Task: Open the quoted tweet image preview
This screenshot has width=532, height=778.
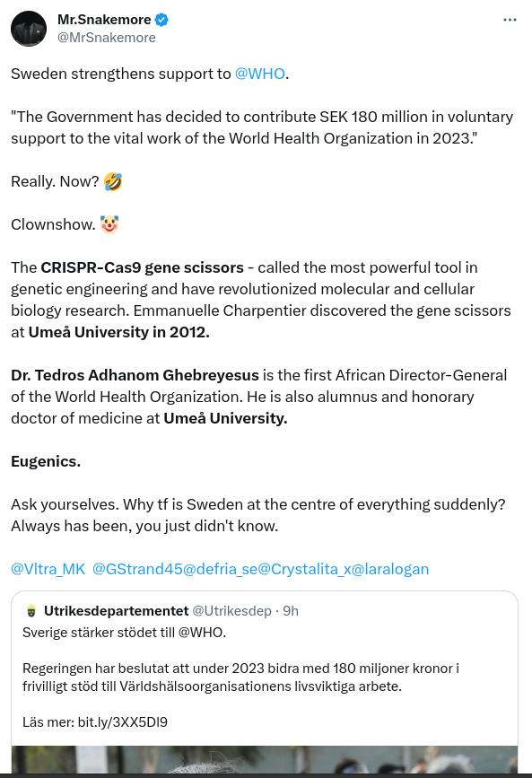Action: (265, 759)
